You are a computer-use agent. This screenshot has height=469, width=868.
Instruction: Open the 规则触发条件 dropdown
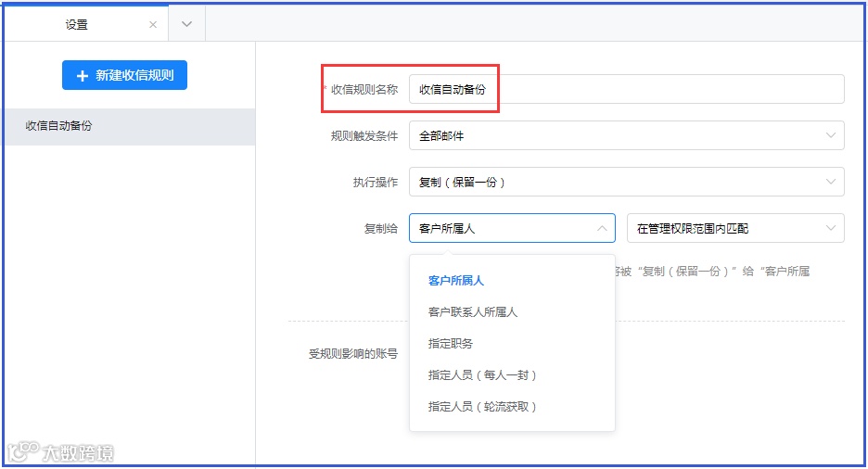coord(627,135)
